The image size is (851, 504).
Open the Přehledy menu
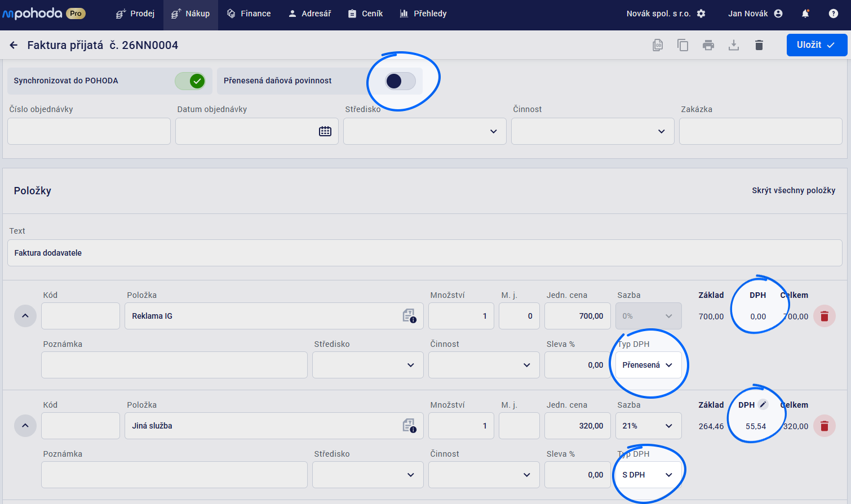point(423,14)
